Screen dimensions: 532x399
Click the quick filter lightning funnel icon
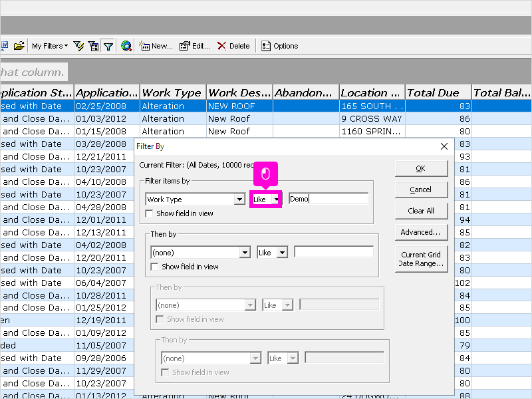tap(78, 46)
